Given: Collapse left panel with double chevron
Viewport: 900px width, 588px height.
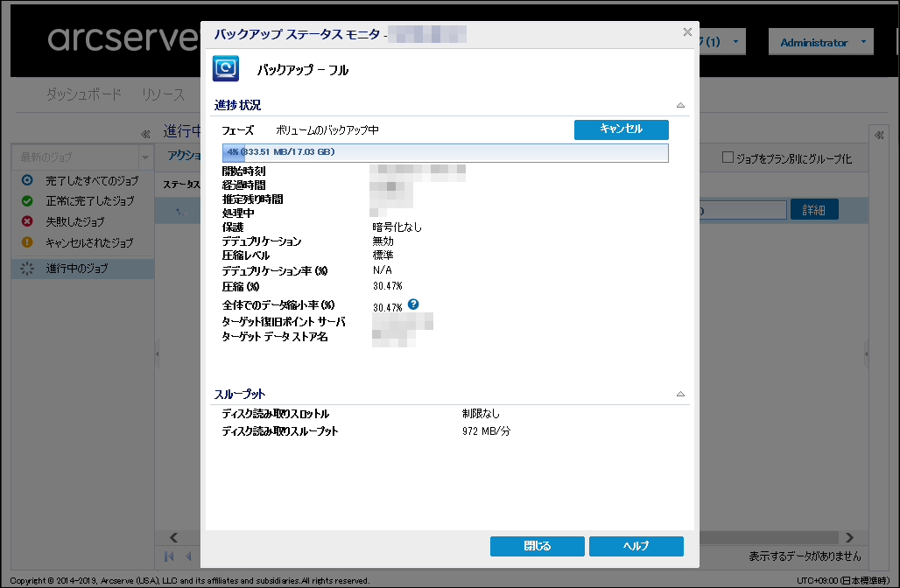Looking at the screenshot, I should (x=145, y=134).
